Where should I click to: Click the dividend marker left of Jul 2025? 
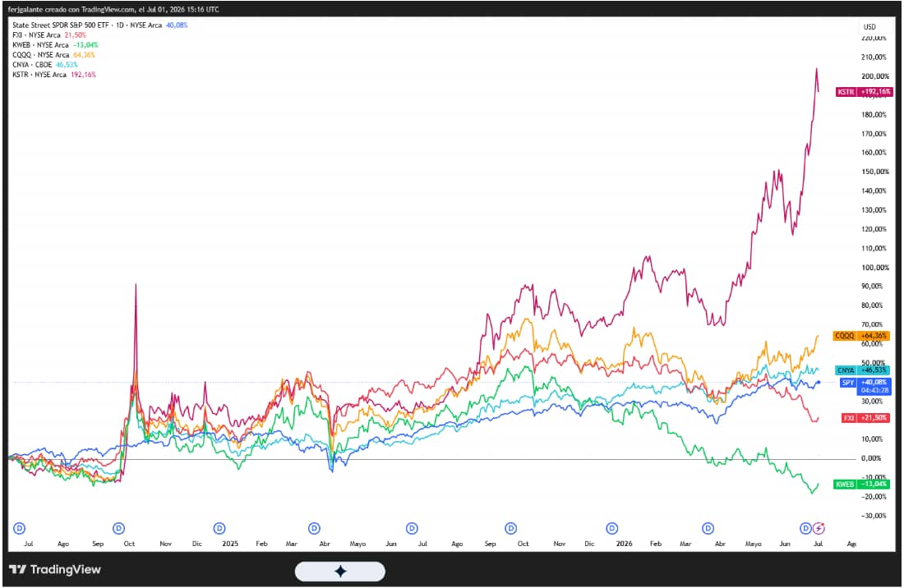(412, 528)
